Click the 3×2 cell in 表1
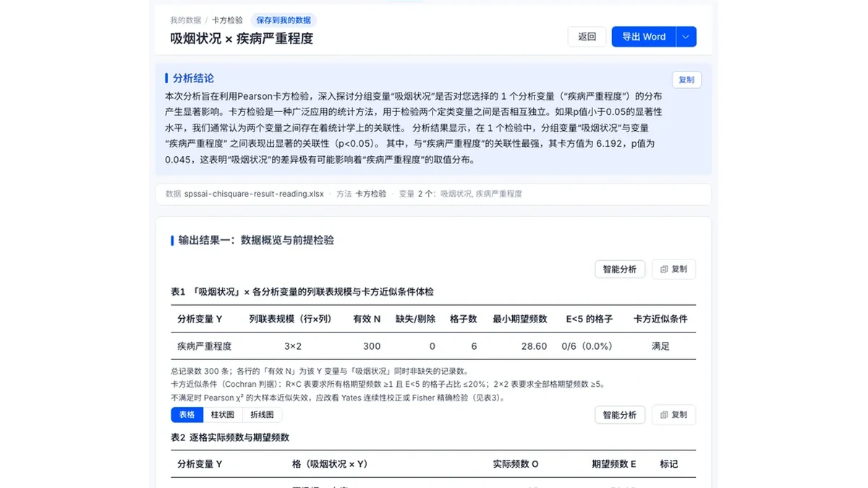This screenshot has width=868, height=488. coord(293,346)
